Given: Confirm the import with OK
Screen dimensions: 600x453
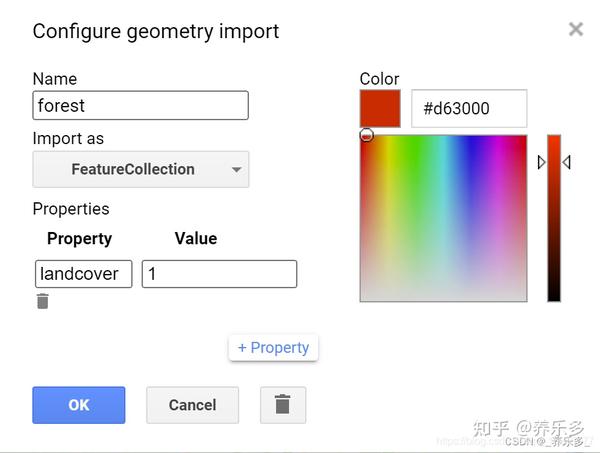Looking at the screenshot, I should (79, 405).
